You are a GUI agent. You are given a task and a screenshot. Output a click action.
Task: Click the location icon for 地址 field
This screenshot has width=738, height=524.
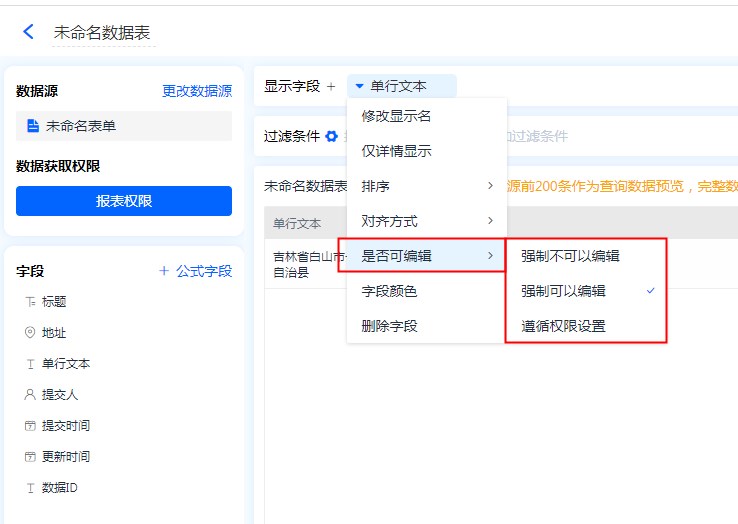[30, 333]
